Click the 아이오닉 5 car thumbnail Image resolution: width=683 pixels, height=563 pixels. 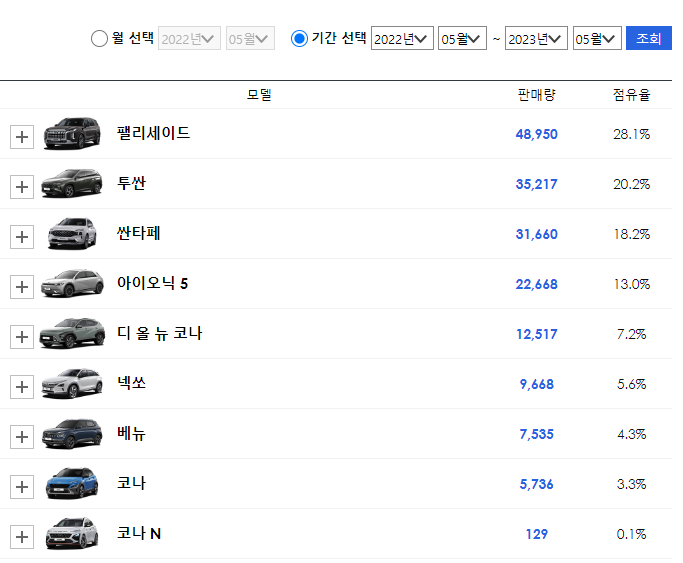tap(72, 283)
